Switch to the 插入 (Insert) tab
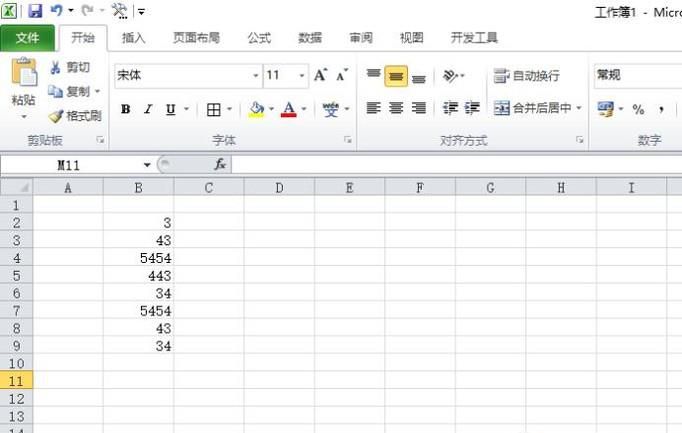Viewport: 682px width, 433px height. pos(133,38)
